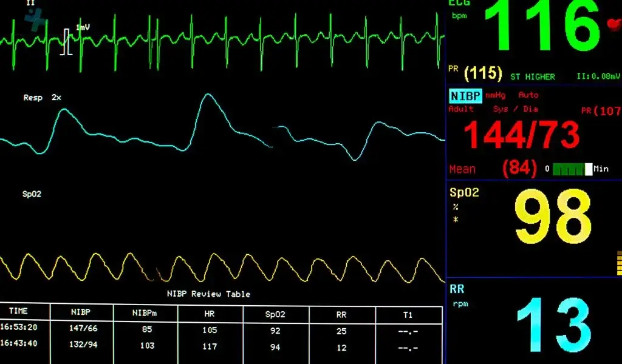Open the mmHg unit selector

coord(495,95)
